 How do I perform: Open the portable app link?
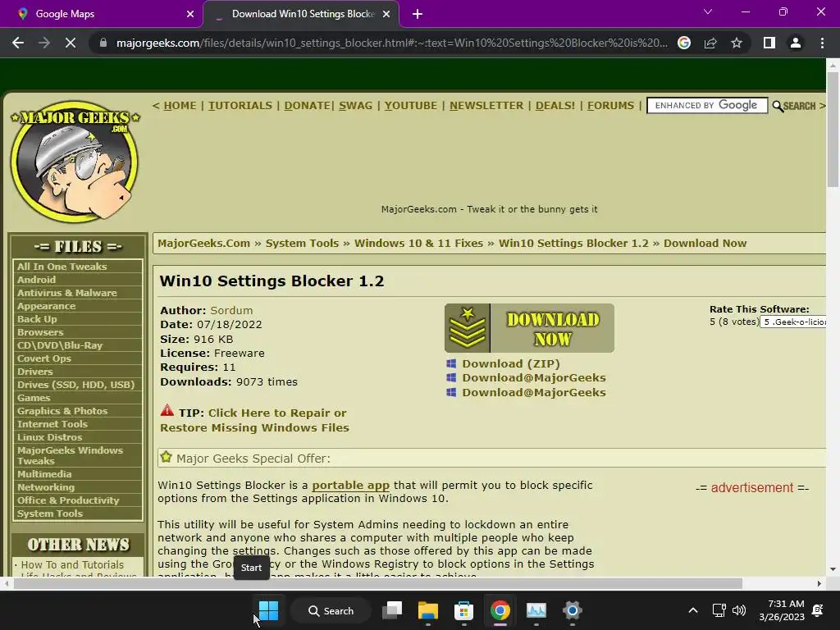[x=351, y=486]
